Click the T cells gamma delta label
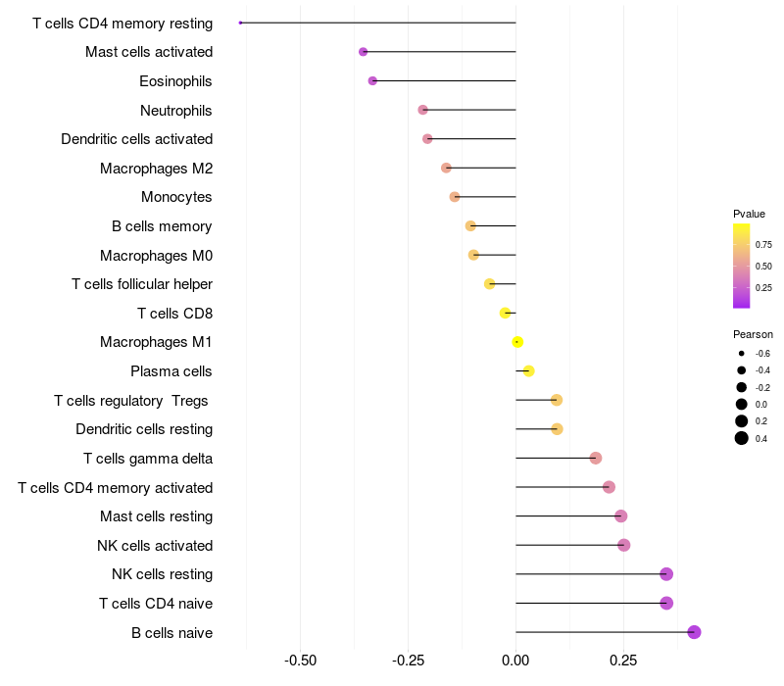Viewport: 784px width, 686px height. [x=148, y=459]
